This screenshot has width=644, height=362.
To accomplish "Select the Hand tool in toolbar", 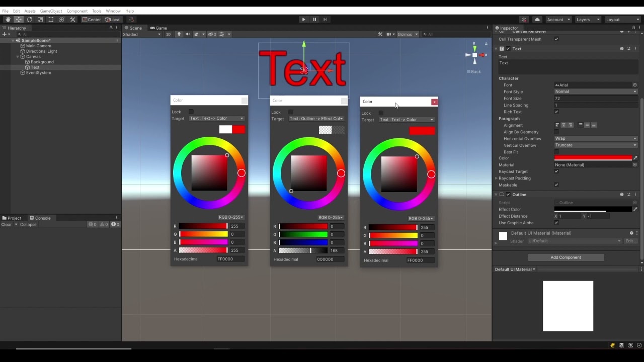I will tap(8, 20).
